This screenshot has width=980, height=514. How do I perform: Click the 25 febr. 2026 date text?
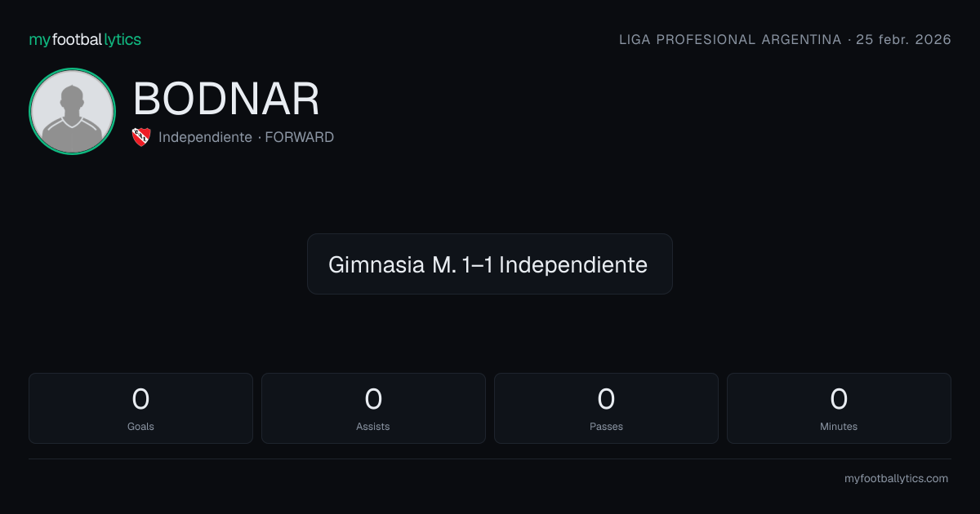(x=903, y=39)
